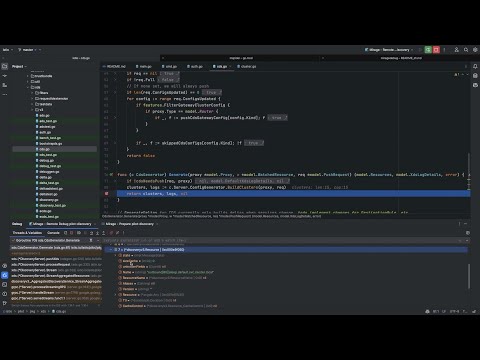Select the Threads & Variables tab
The height and width of the screenshot is (360, 480).
coord(27,233)
